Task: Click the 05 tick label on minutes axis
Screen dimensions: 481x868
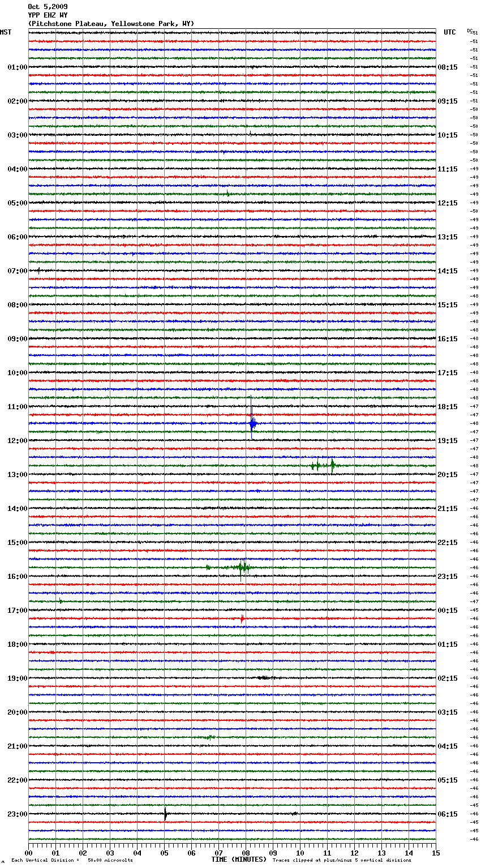Action: coord(164,853)
